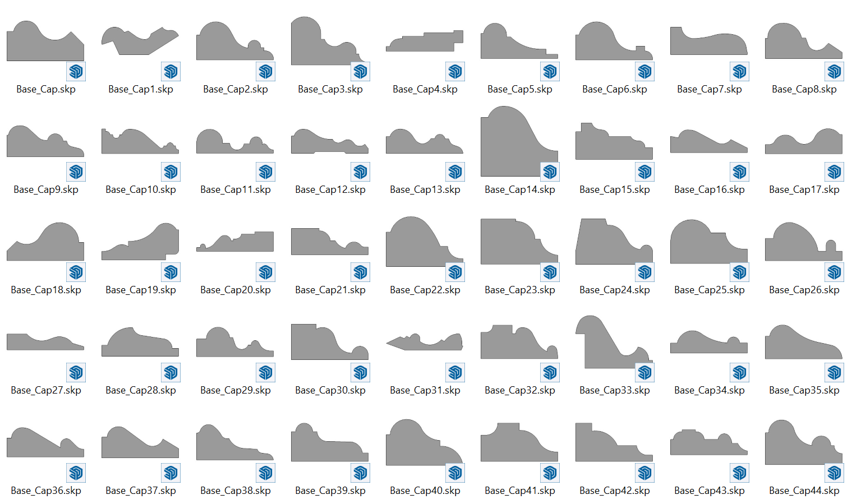Select the Base_Cap27.skp filename label
The height and width of the screenshot is (504, 852).
tap(46, 390)
